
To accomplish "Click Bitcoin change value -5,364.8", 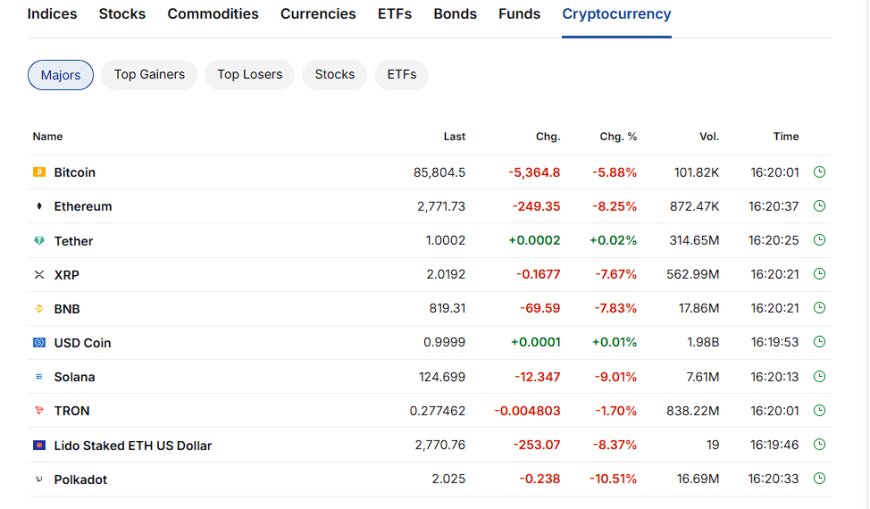I will click(534, 173).
